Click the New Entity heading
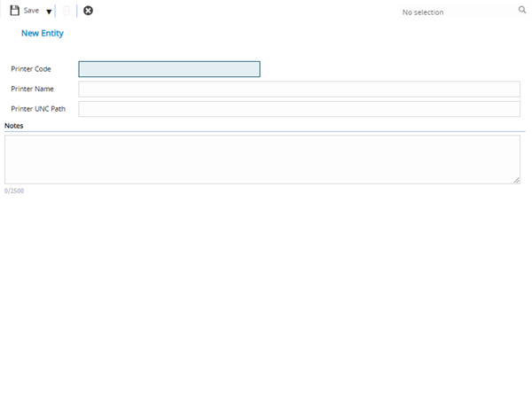This screenshot has width=532, height=406. [x=42, y=34]
